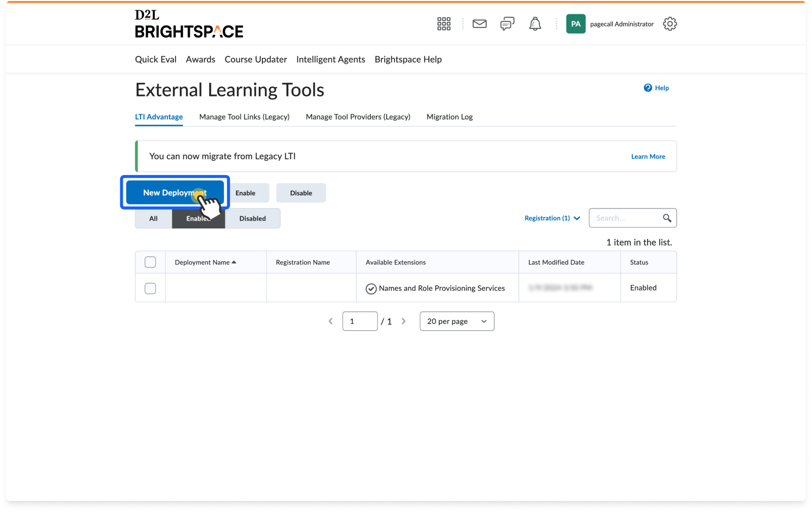Click the page number input box
This screenshot has height=512, width=812.
[x=360, y=321]
